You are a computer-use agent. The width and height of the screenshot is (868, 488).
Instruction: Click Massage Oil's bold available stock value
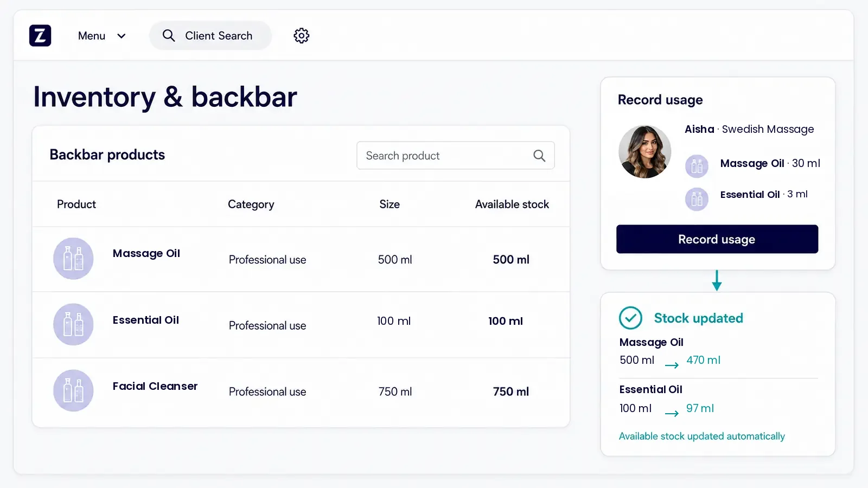point(511,260)
